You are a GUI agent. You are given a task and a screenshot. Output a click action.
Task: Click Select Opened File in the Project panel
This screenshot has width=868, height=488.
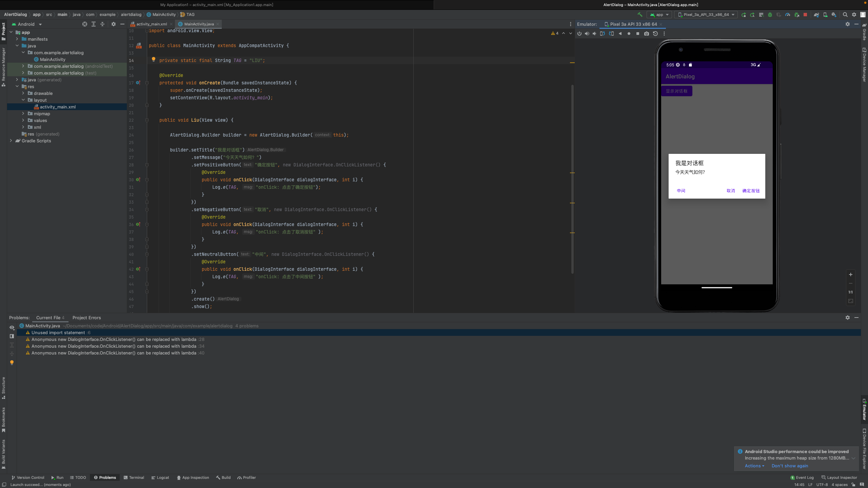[x=84, y=24]
